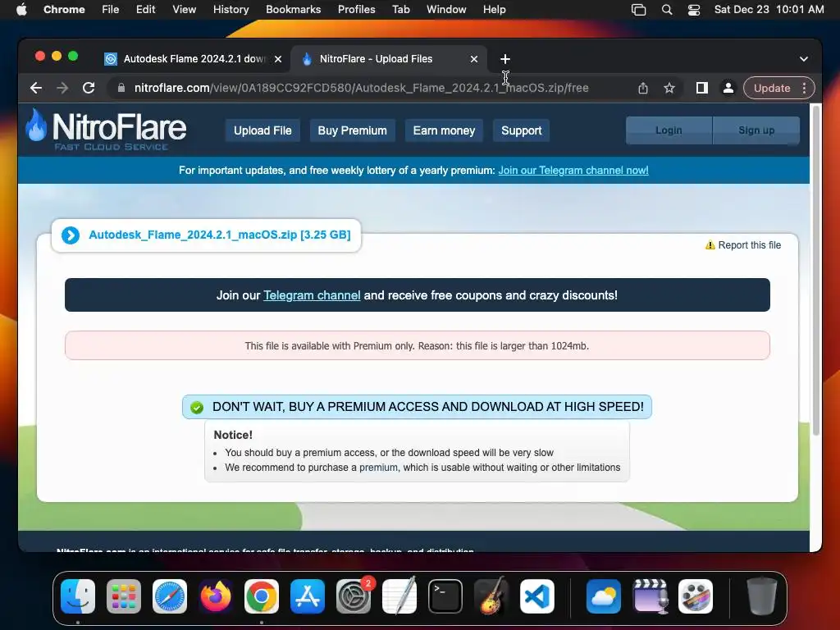Screen dimensions: 840x630
Task: Click the warning icon next to Report this file
Action: click(710, 244)
